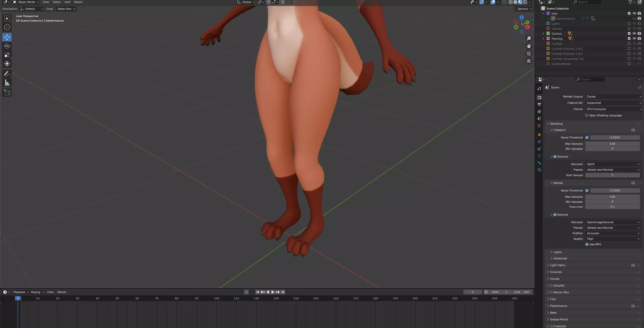This screenshot has width=644, height=328.
Task: Disable Use GPU for denoising
Action: point(587,244)
